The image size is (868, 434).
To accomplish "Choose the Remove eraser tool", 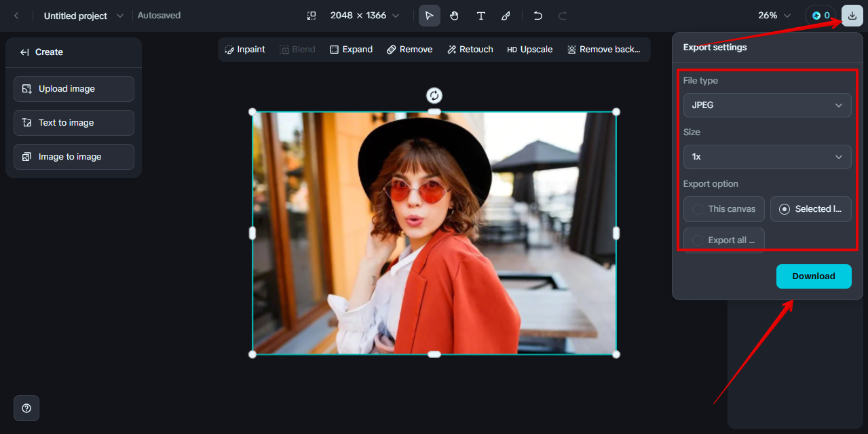I will click(x=409, y=50).
